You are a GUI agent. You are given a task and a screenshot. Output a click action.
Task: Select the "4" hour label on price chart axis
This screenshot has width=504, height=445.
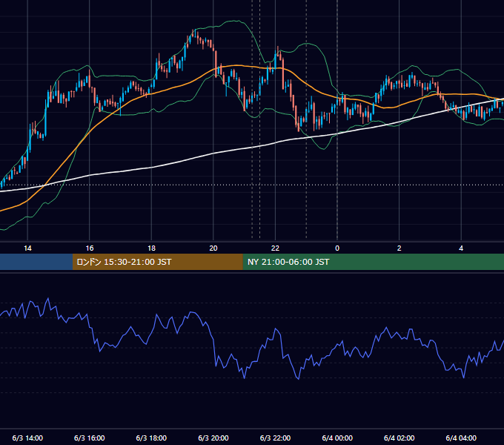[461, 248]
